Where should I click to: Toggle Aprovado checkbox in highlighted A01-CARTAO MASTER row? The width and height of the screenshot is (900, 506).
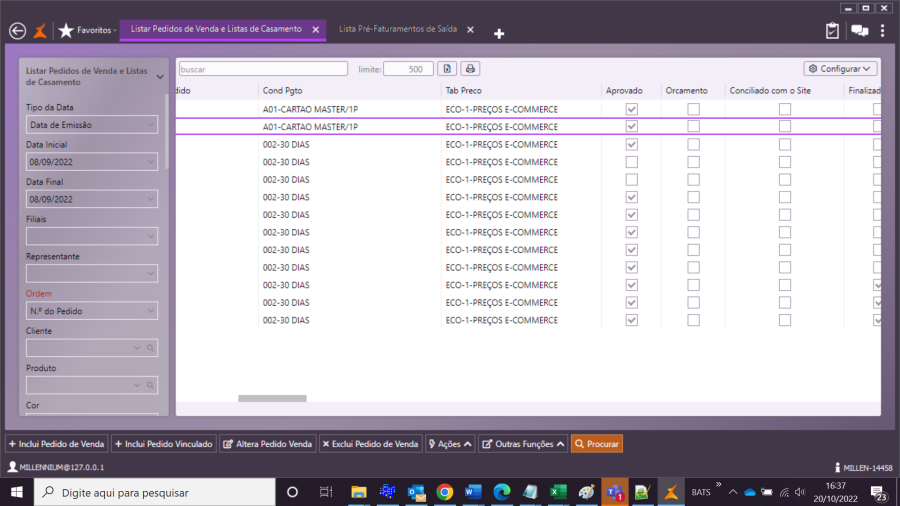click(x=631, y=126)
